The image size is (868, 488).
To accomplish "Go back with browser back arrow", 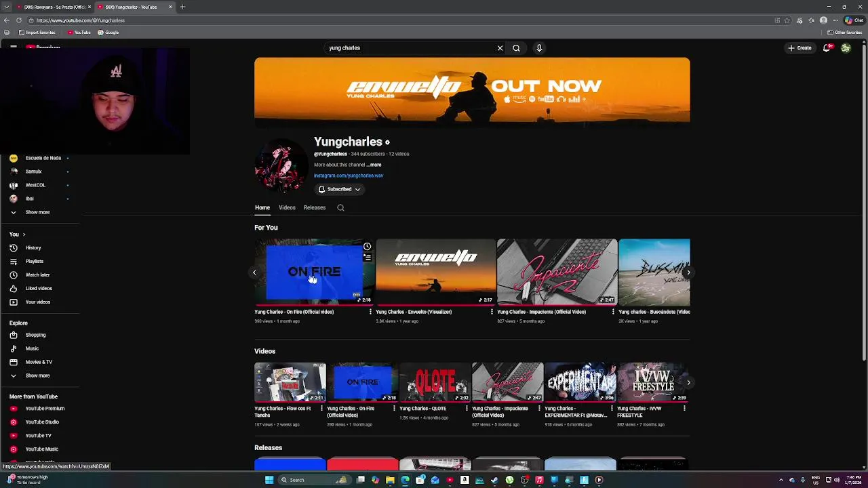I will [7, 20].
